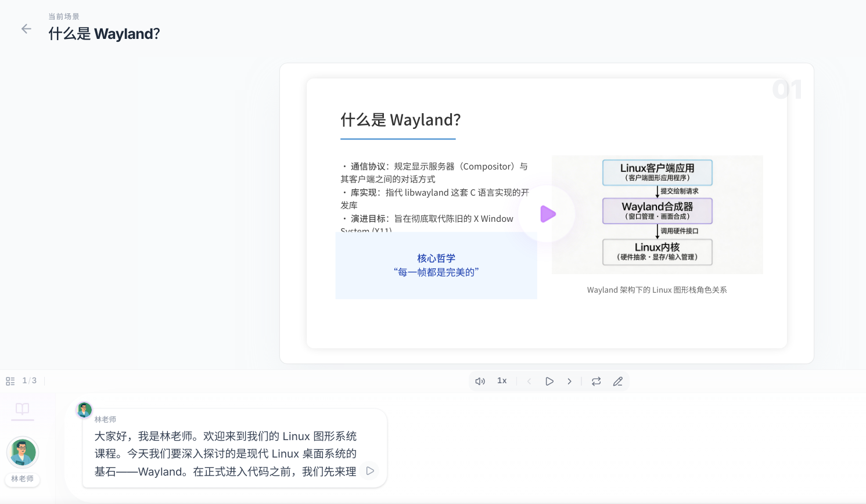
Task: Toggle play on the control bar
Action: [549, 381]
